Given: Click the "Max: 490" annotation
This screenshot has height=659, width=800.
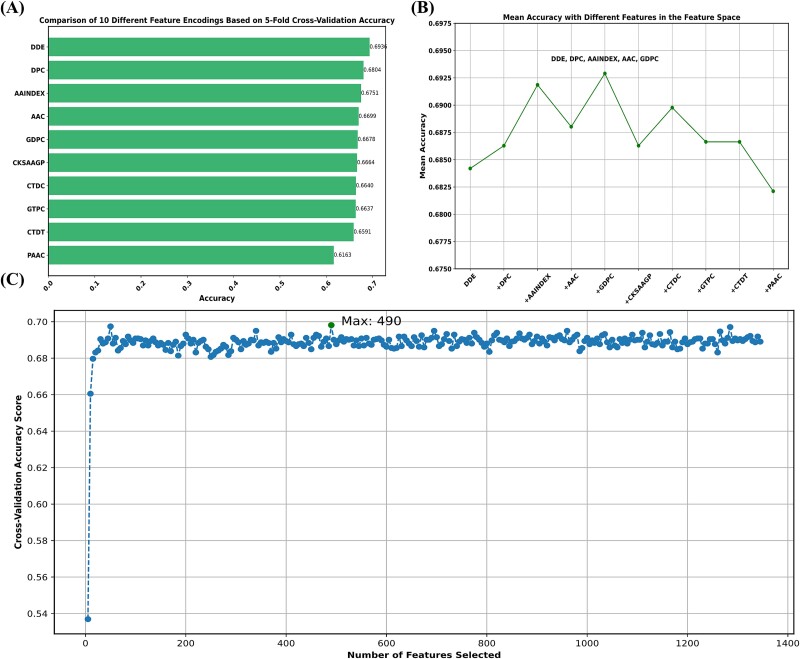Looking at the screenshot, I should click(x=371, y=321).
